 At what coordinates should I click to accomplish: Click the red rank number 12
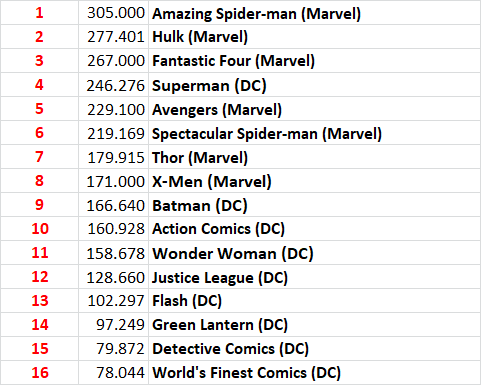(40, 277)
